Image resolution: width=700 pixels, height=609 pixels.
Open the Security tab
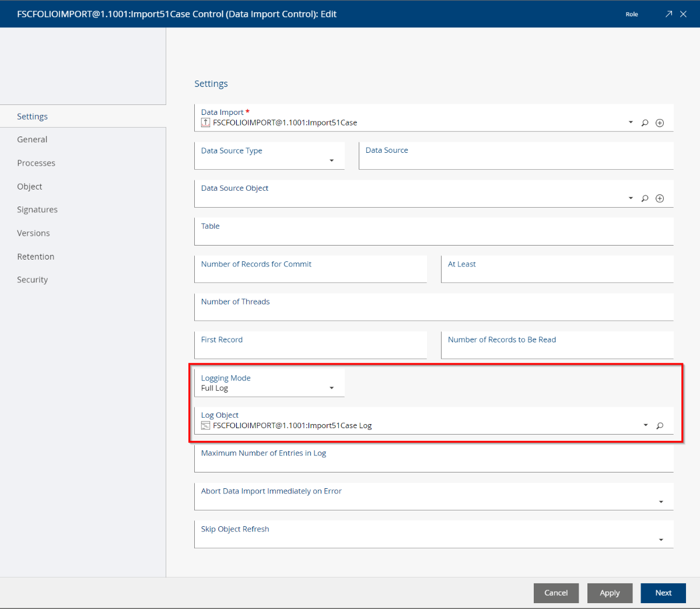click(32, 279)
